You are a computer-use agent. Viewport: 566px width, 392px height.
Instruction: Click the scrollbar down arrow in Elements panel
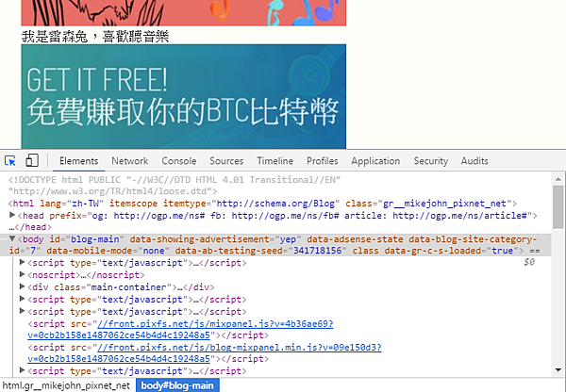(558, 370)
